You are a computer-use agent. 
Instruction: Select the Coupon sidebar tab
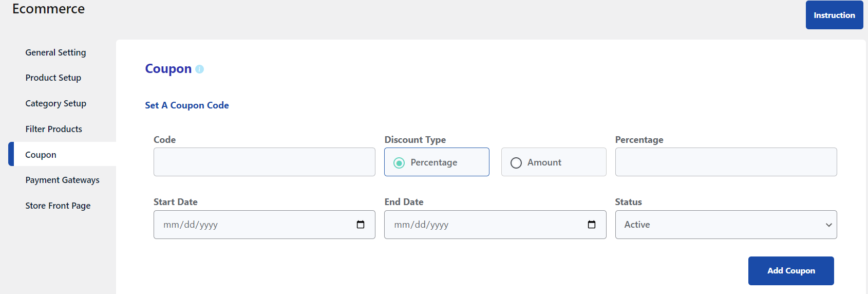coord(62,154)
